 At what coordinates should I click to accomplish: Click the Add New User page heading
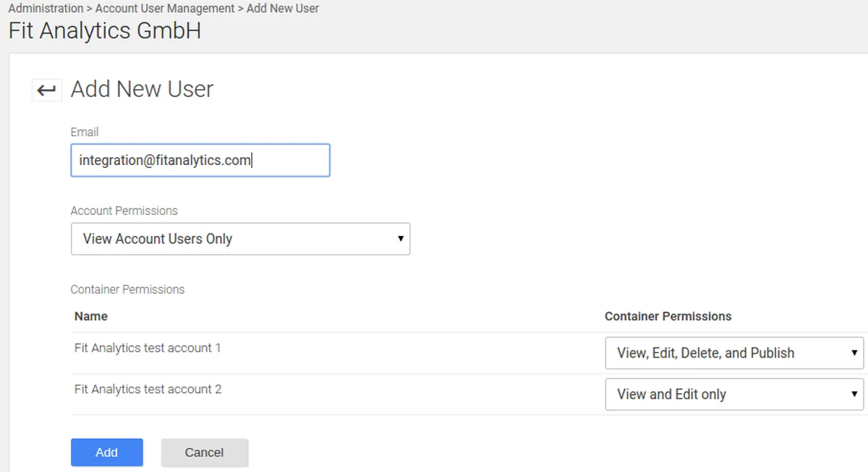click(x=142, y=89)
